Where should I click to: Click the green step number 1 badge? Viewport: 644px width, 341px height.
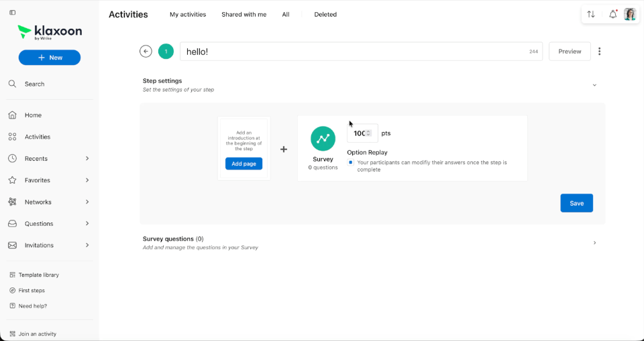tap(166, 52)
